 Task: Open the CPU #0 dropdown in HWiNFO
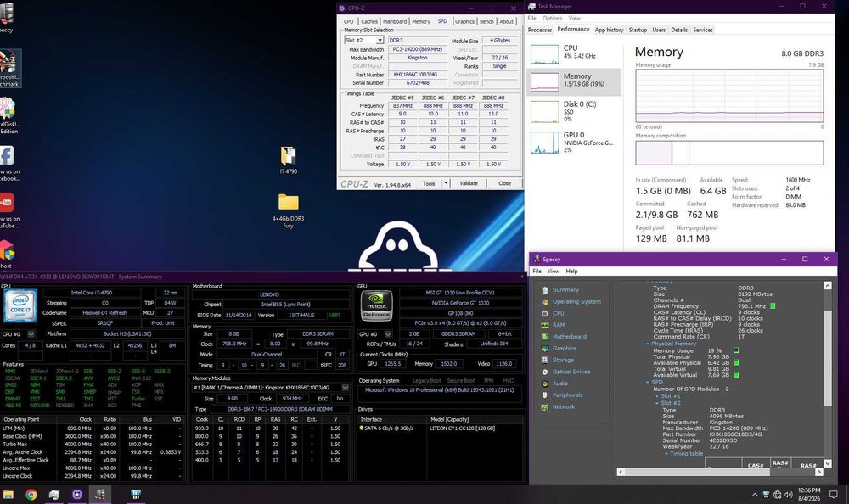tap(31, 334)
